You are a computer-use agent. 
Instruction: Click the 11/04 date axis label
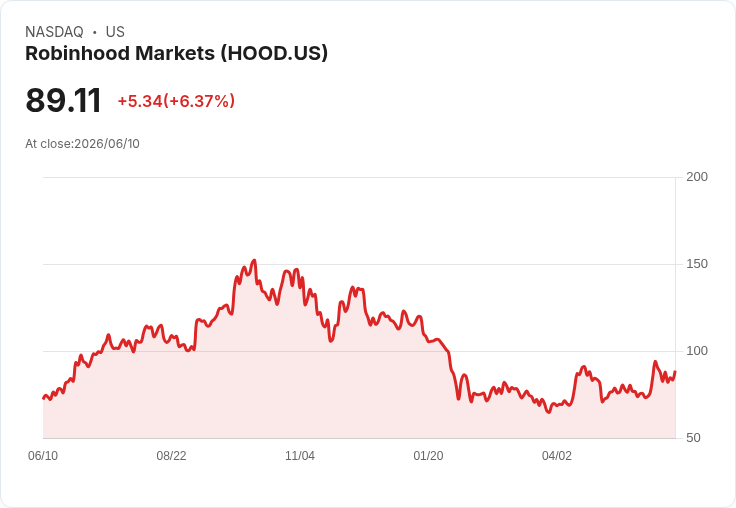pyautogui.click(x=300, y=456)
